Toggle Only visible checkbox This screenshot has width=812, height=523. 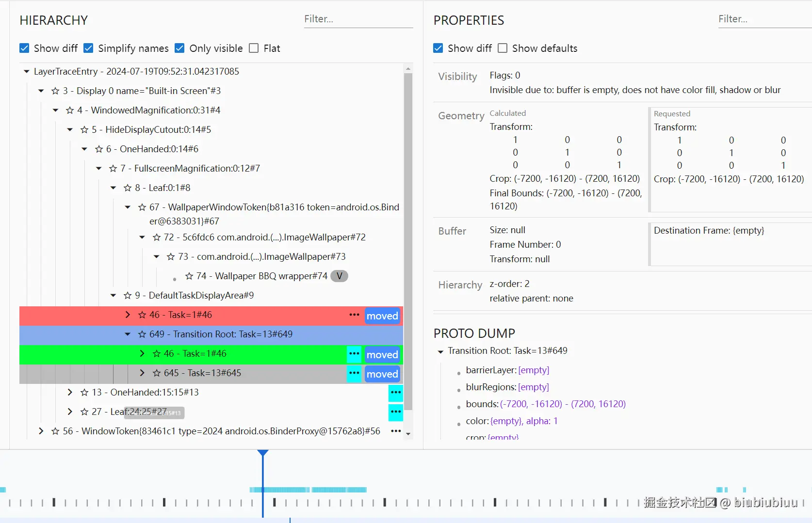[x=179, y=48]
